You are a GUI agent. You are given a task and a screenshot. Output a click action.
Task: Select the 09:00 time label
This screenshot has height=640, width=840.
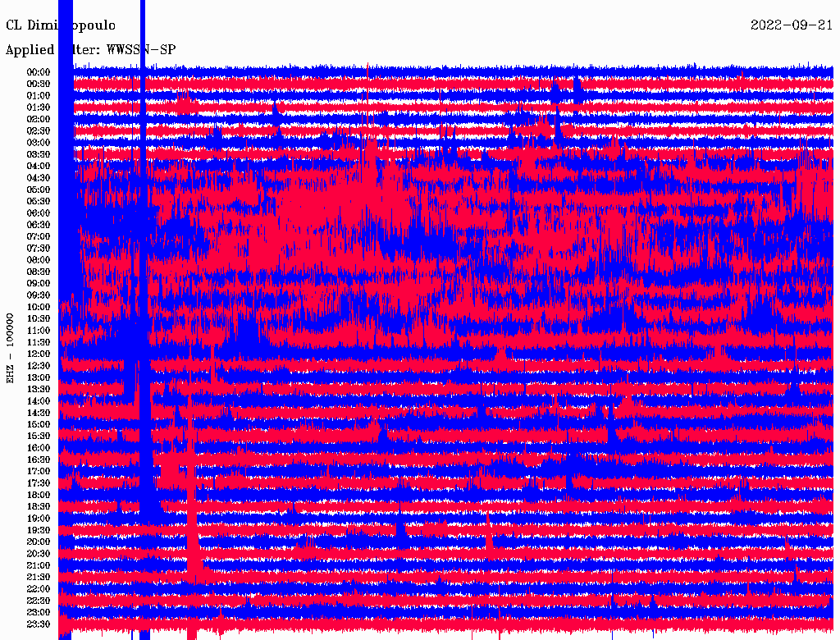point(39,284)
